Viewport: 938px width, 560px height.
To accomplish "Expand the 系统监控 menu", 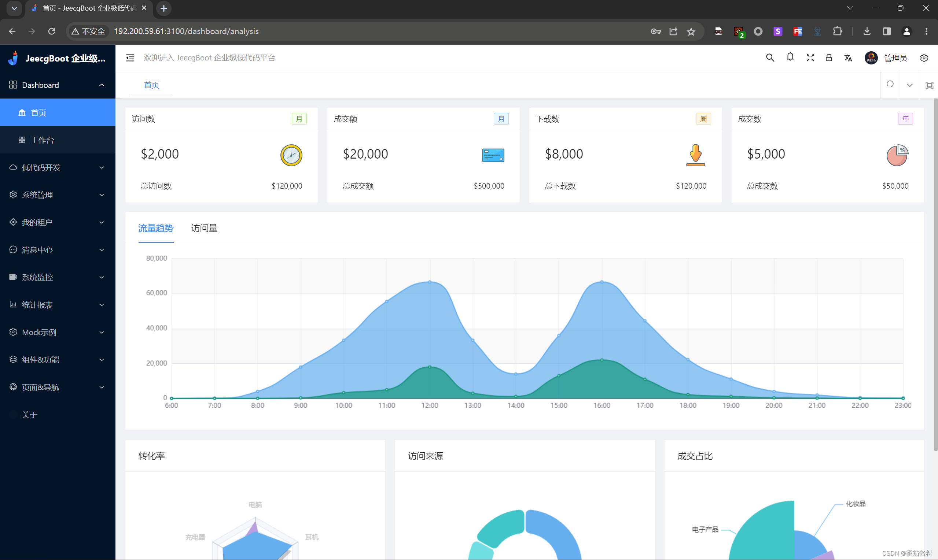I will click(58, 277).
